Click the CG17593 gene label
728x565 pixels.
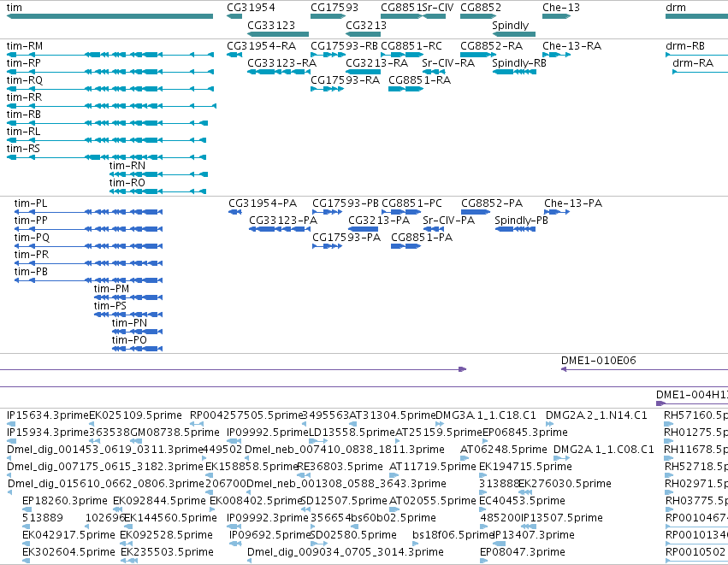point(334,8)
